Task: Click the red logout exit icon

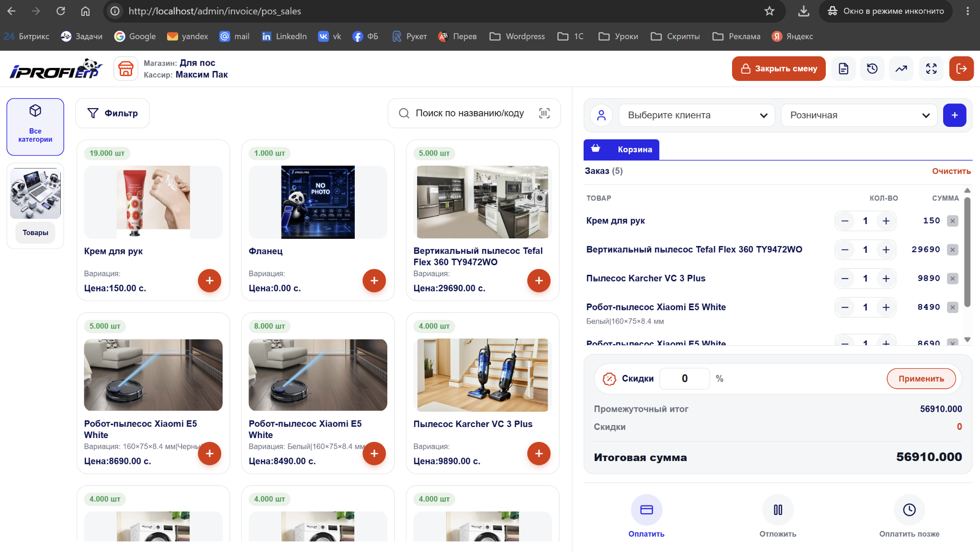Action: point(961,68)
